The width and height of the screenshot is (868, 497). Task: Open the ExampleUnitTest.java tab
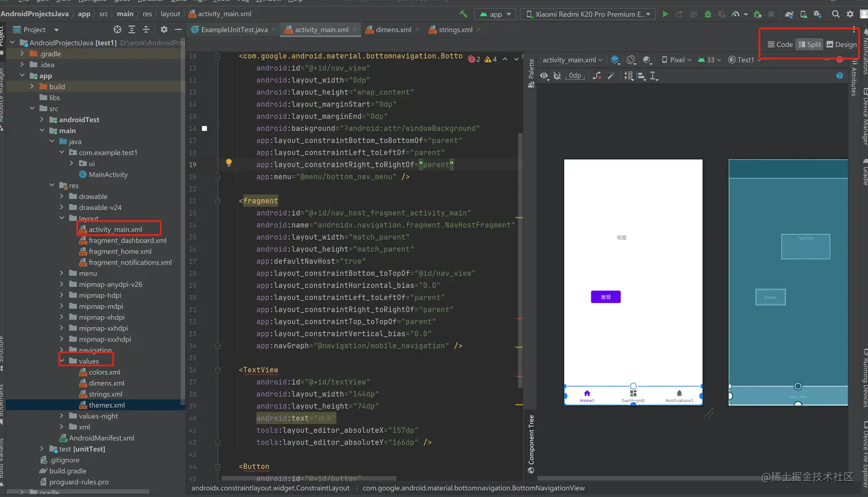tap(234, 29)
